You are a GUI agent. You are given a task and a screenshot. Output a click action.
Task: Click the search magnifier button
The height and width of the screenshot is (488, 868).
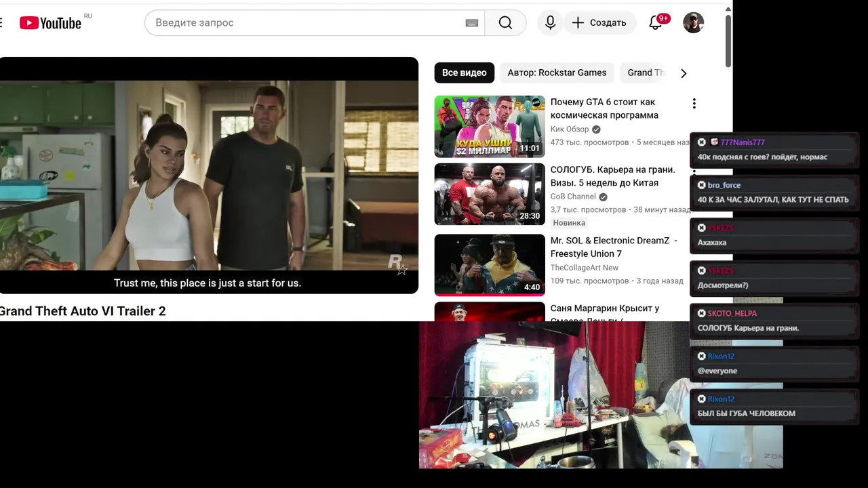point(505,23)
